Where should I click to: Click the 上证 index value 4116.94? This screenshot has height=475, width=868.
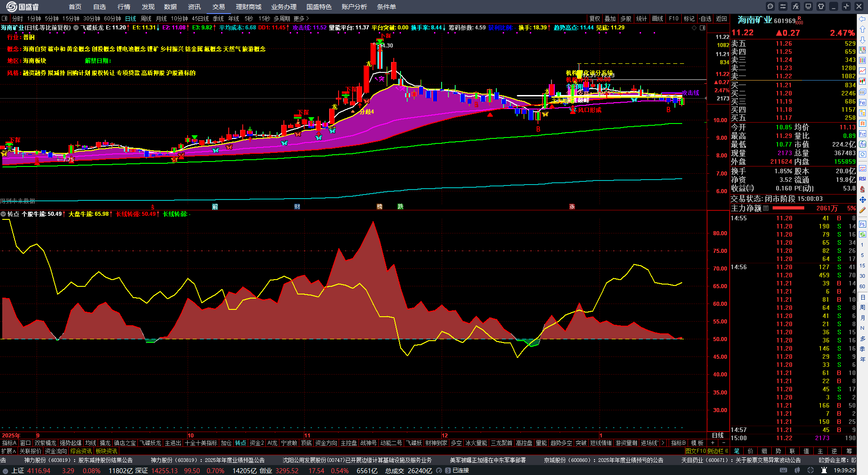coord(39,470)
